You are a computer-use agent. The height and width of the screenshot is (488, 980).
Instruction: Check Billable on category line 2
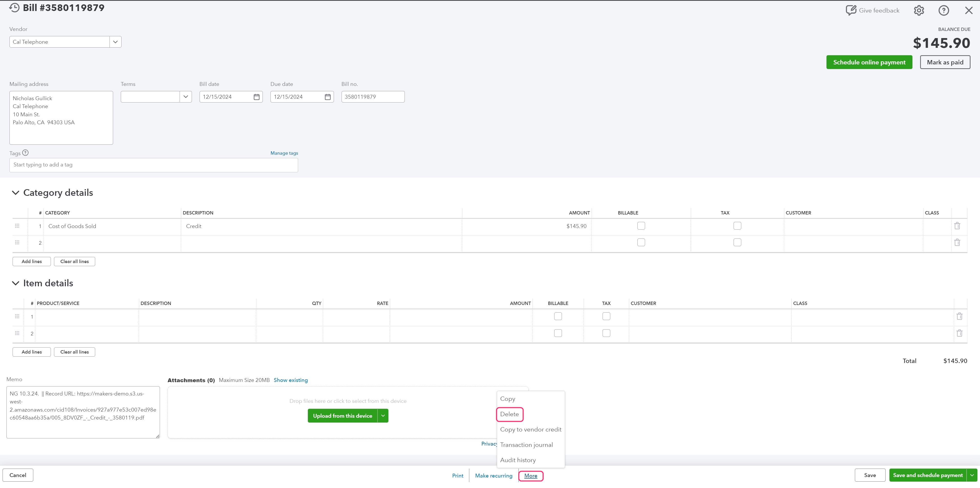tap(641, 243)
